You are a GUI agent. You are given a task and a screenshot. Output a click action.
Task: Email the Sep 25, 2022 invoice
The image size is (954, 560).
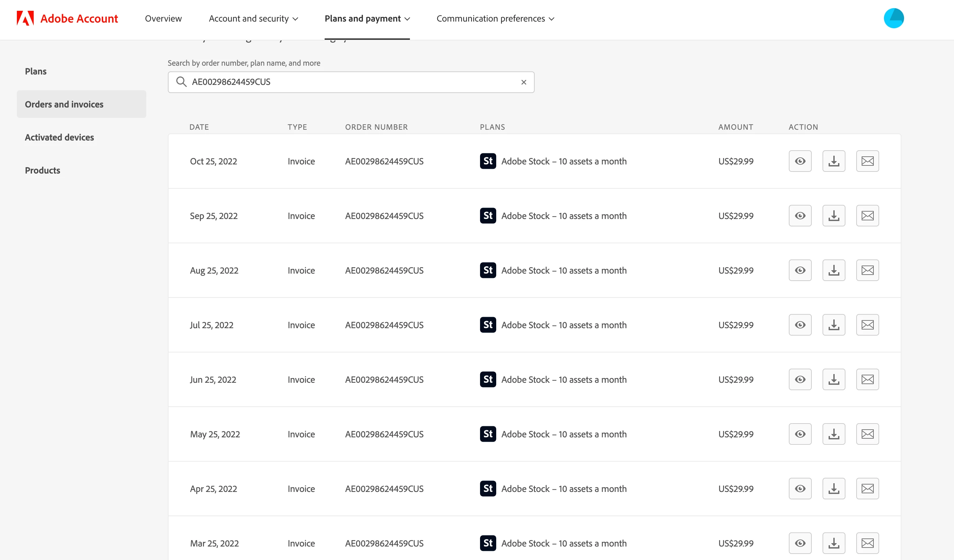coord(867,216)
